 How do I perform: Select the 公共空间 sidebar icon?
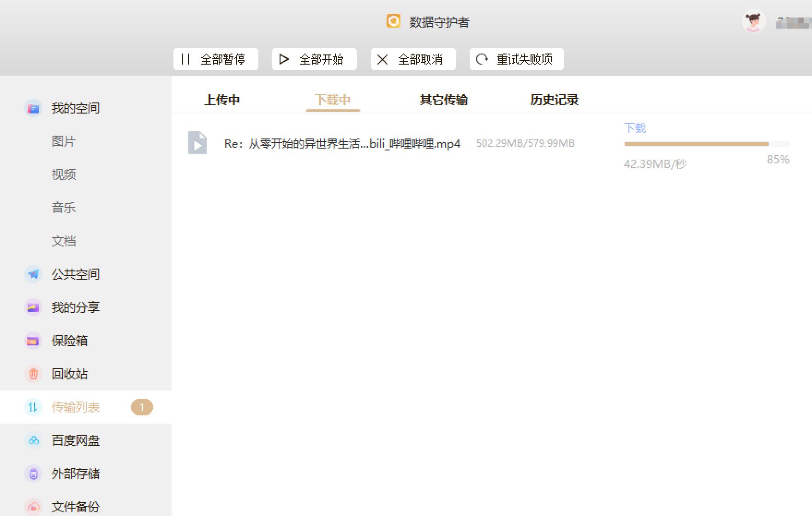point(33,274)
